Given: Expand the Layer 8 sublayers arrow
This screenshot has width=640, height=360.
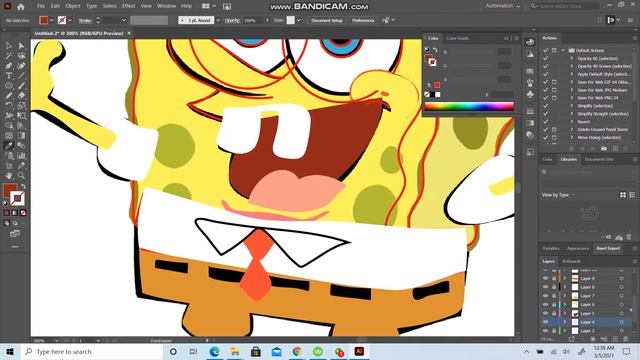Looking at the screenshot, I should click(565, 287).
